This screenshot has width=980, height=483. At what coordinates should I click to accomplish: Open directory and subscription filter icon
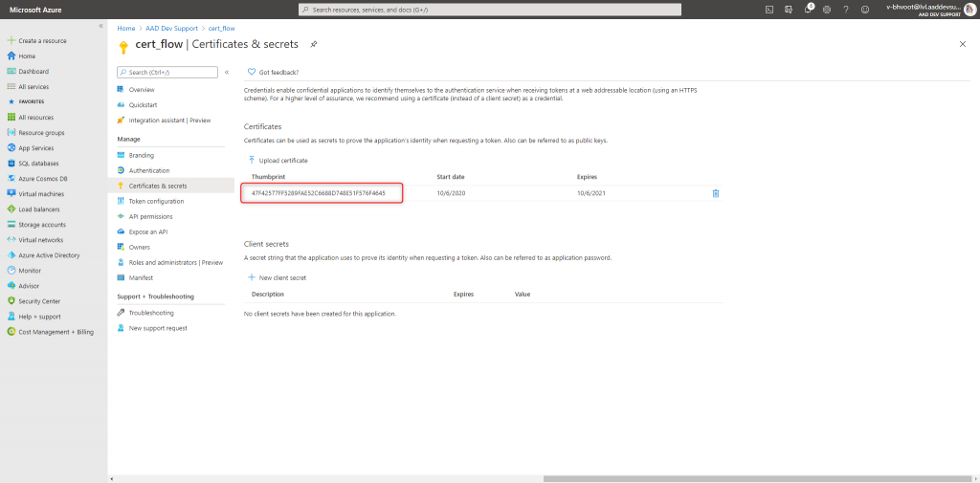click(789, 10)
